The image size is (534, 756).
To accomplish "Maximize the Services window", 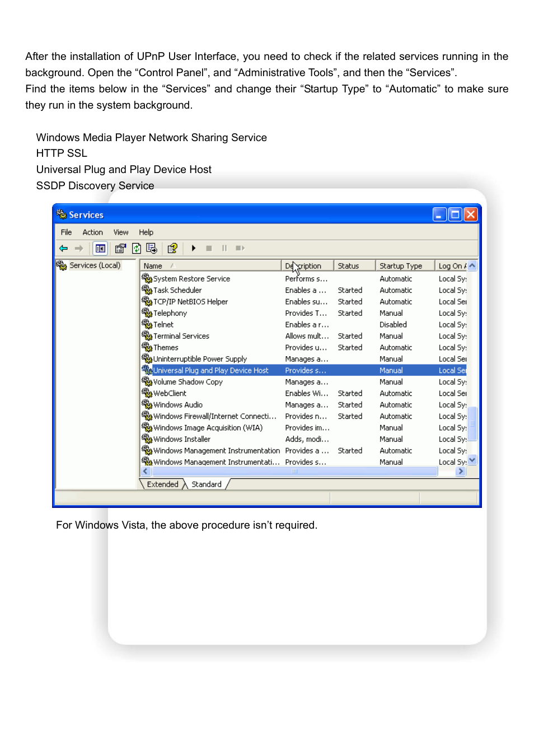I will click(x=455, y=214).
